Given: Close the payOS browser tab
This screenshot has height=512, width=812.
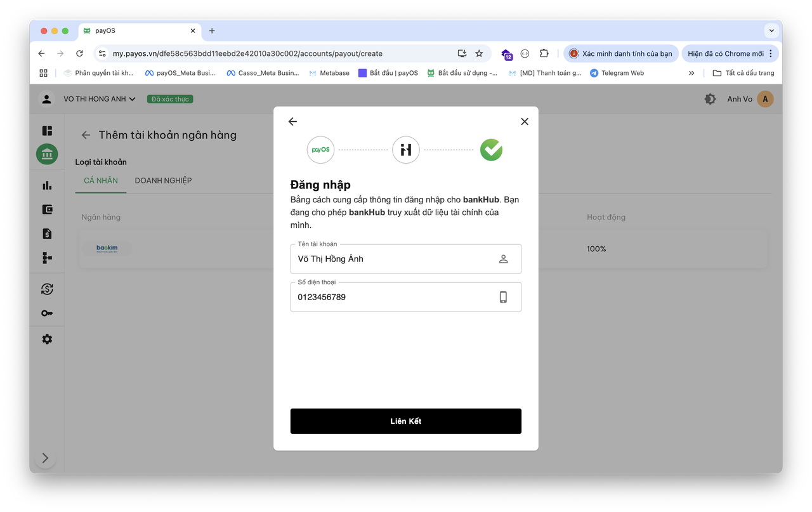Looking at the screenshot, I should pyautogui.click(x=193, y=30).
